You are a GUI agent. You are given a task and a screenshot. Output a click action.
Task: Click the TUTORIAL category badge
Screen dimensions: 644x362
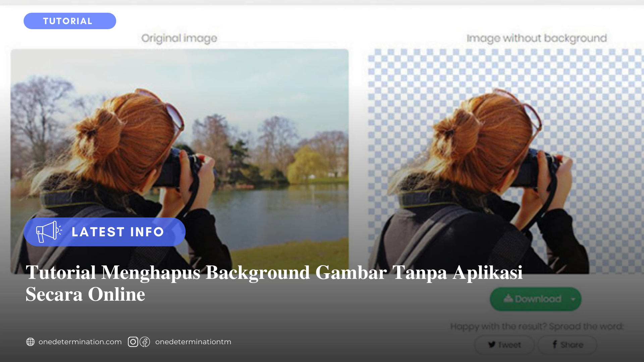(x=70, y=21)
